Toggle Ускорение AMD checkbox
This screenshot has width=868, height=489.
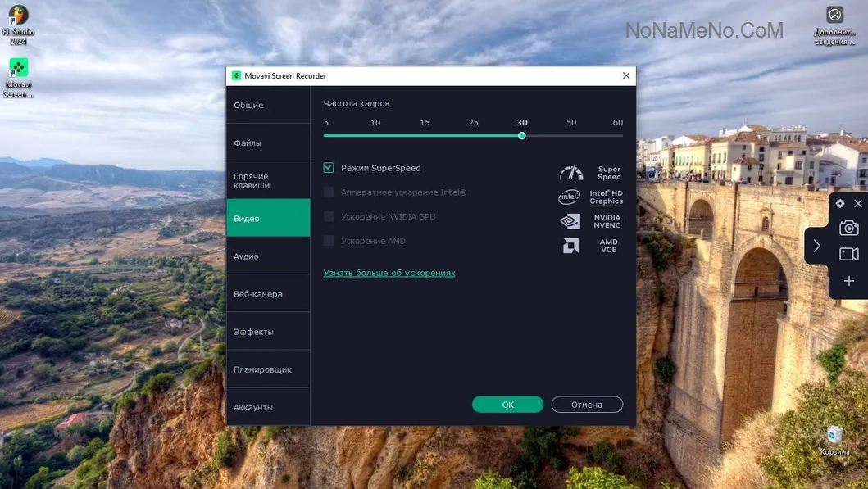pyautogui.click(x=329, y=241)
